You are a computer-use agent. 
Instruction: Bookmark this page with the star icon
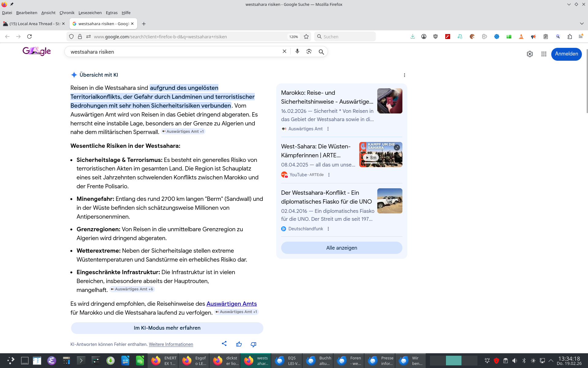coord(306,36)
